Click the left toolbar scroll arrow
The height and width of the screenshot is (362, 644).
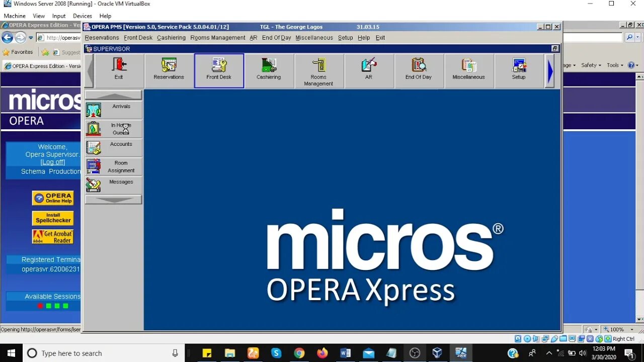tap(90, 71)
